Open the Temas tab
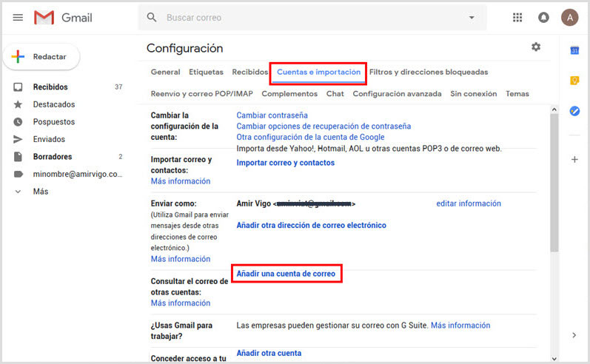The image size is (590, 364). pyautogui.click(x=517, y=94)
